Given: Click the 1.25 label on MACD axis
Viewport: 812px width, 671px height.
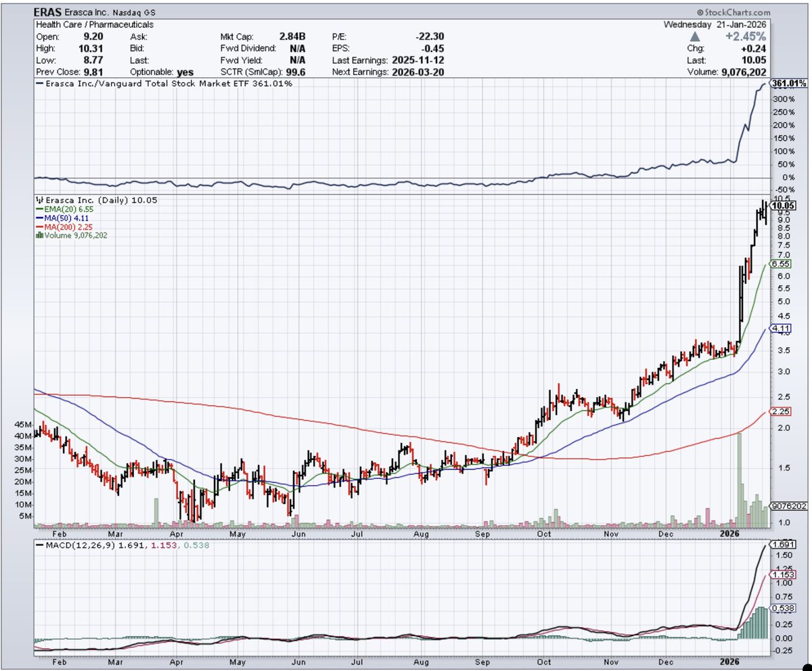Looking at the screenshot, I should click(x=785, y=568).
